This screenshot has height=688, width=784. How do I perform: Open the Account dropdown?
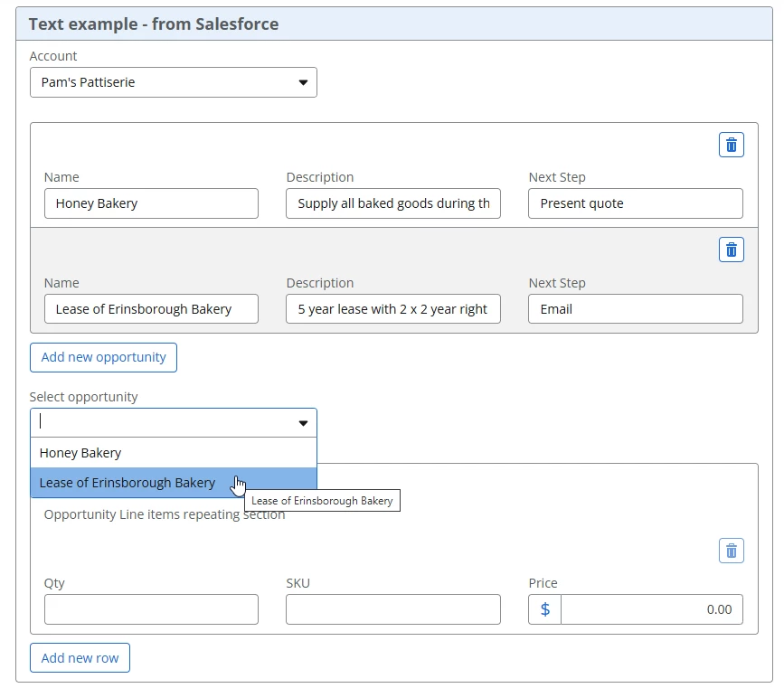click(x=173, y=82)
